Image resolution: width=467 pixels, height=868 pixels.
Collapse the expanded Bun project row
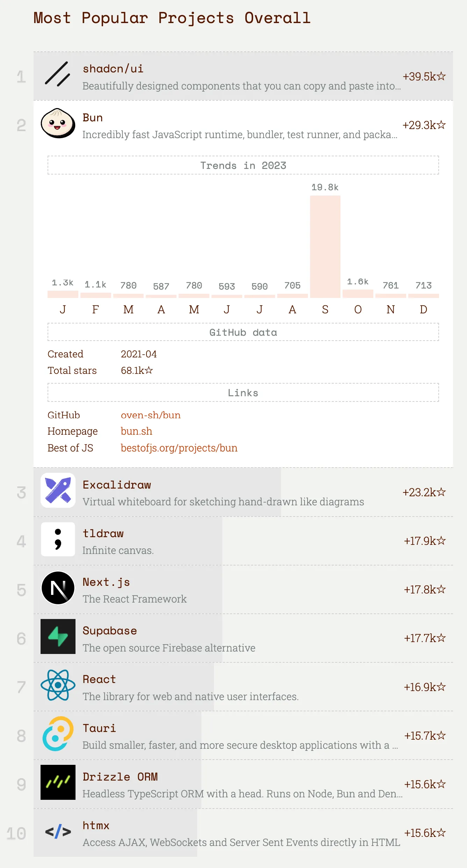click(x=241, y=125)
